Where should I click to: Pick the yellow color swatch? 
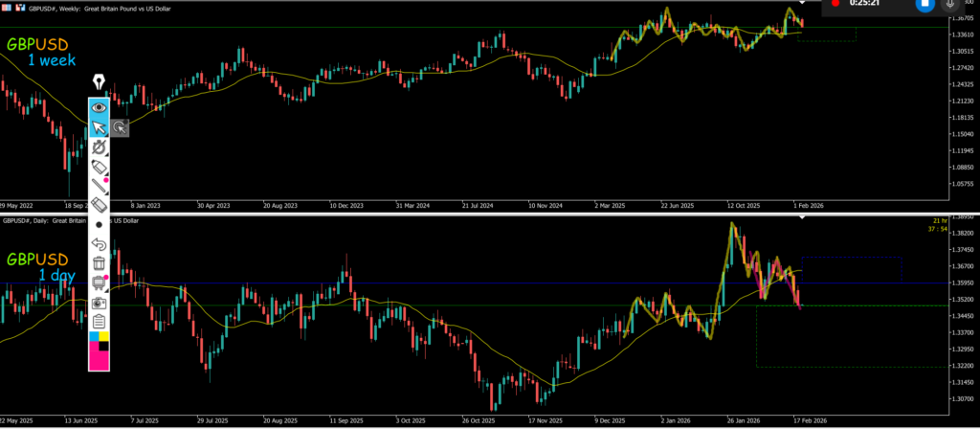click(103, 337)
